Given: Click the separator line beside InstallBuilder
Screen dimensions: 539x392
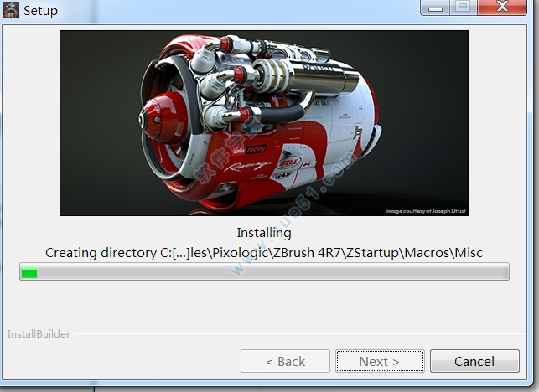Looking at the screenshot, I should 302,333.
